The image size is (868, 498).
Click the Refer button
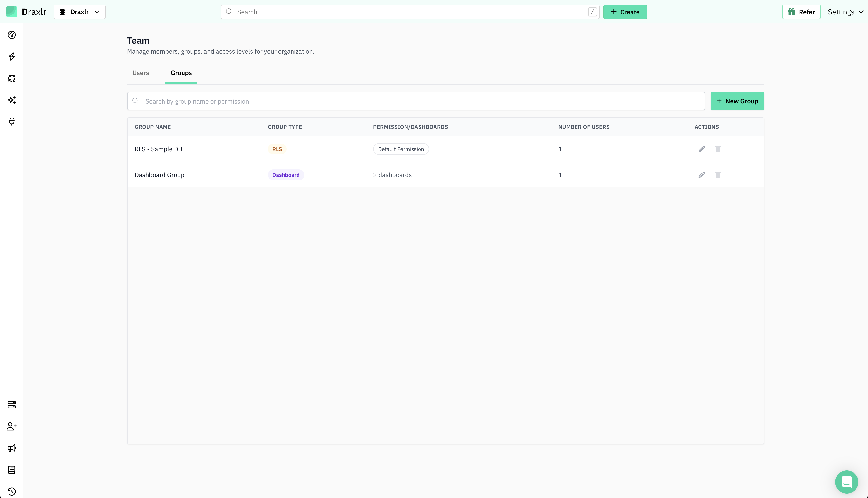tap(801, 12)
